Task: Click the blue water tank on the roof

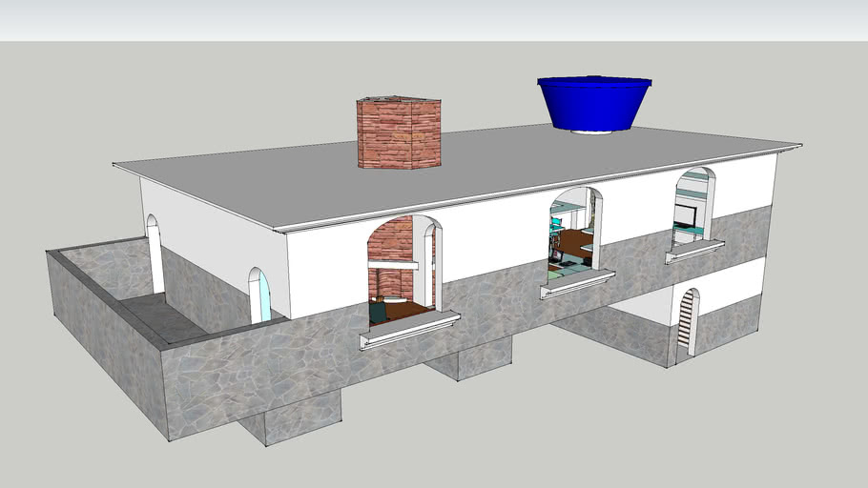Action: pos(593,103)
